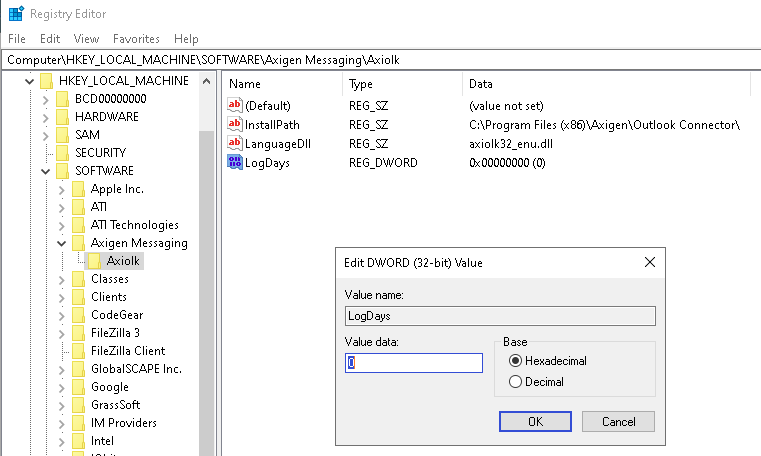Click the axiolk32_enu.dll data cell

tap(511, 144)
